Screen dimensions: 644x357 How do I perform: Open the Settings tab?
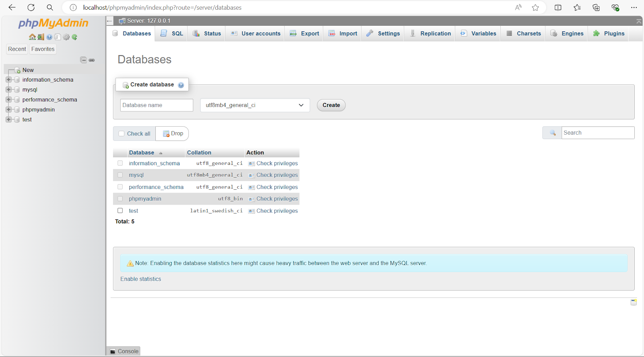pos(383,34)
